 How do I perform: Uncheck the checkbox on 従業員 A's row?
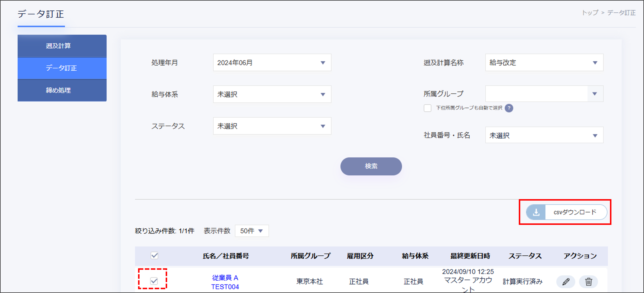pyautogui.click(x=154, y=281)
